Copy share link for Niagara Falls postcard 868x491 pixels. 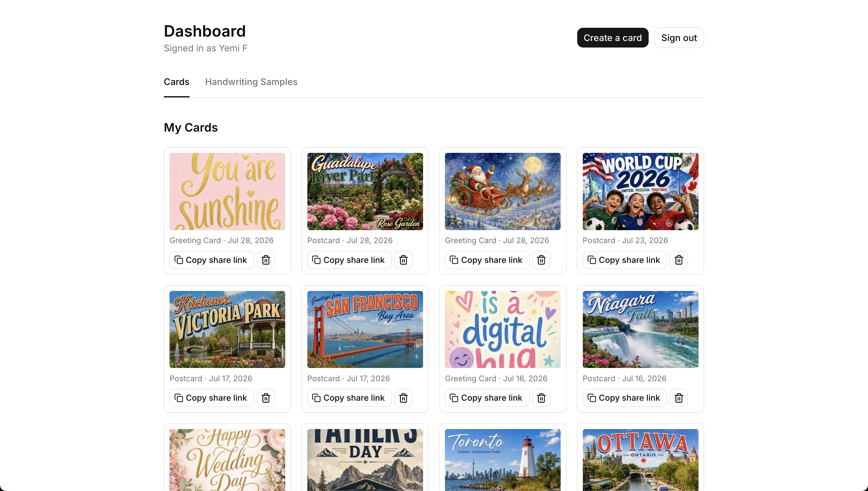click(625, 398)
